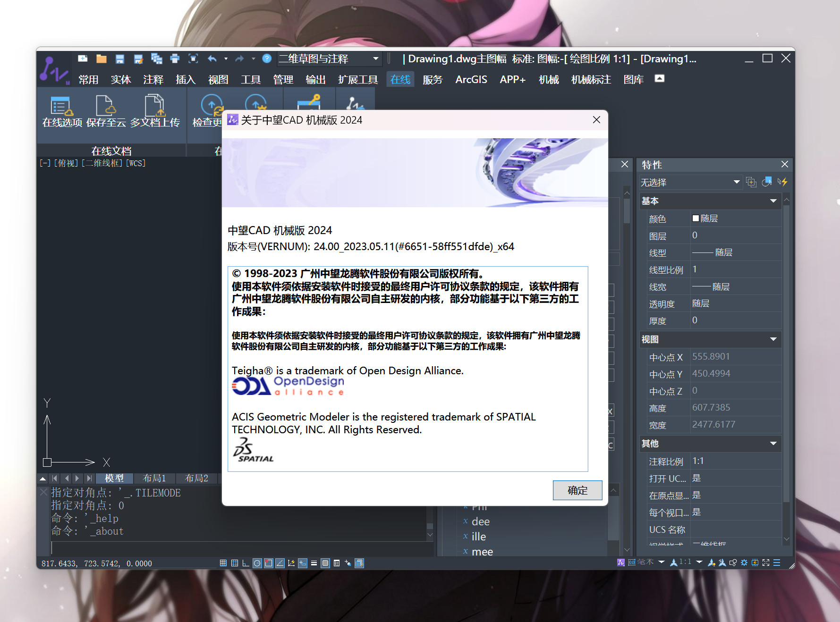Toggle object snap tracking in the status bar

click(x=280, y=563)
